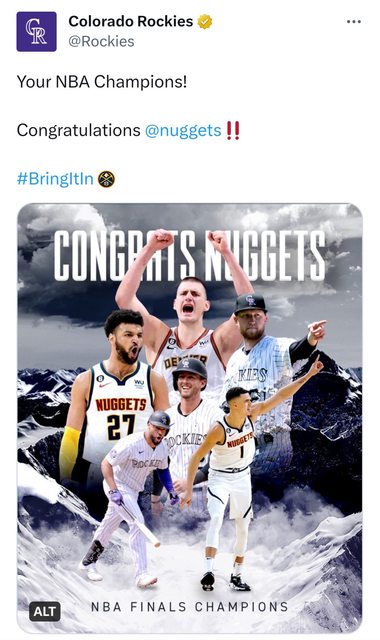Open the @Rockies handle profile
The height and width of the screenshot is (640, 380).
101,41
